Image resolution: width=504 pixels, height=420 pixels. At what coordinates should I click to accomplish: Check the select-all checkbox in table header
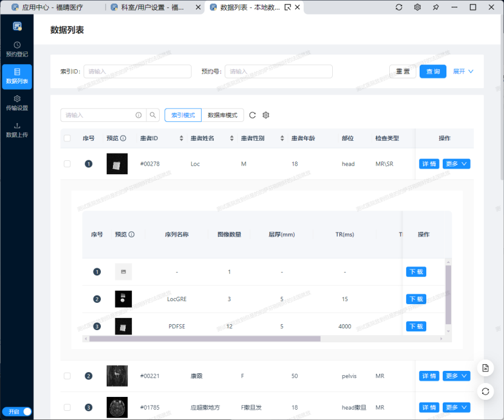pyautogui.click(x=67, y=138)
